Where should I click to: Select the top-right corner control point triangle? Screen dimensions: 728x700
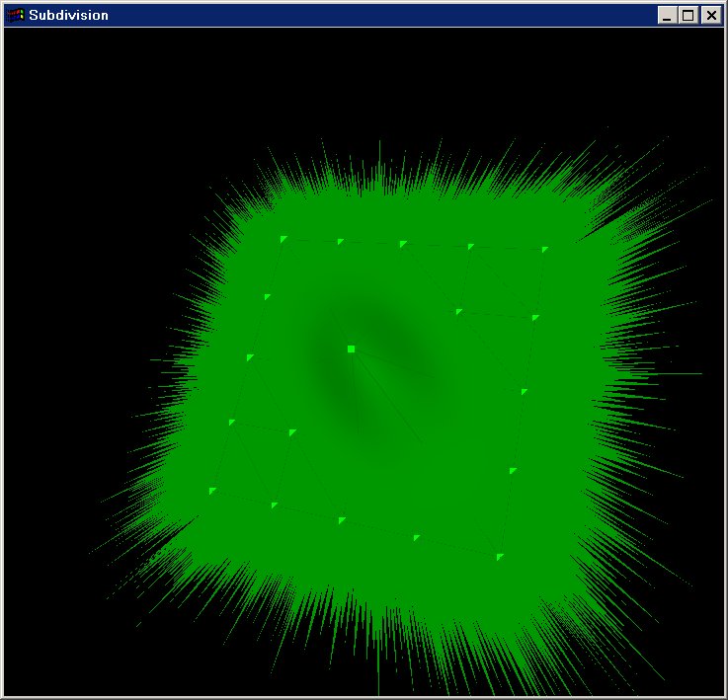tap(544, 250)
